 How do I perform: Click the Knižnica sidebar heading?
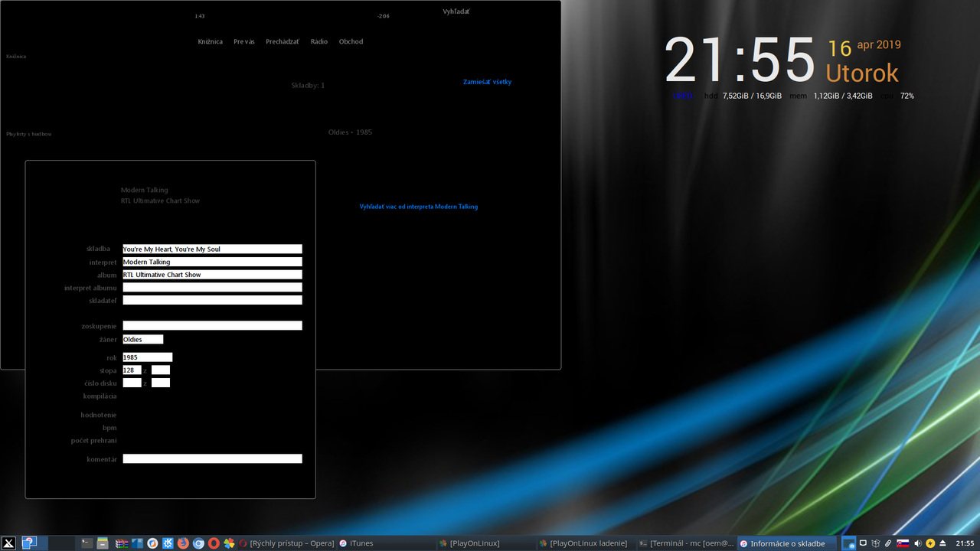[x=16, y=57]
